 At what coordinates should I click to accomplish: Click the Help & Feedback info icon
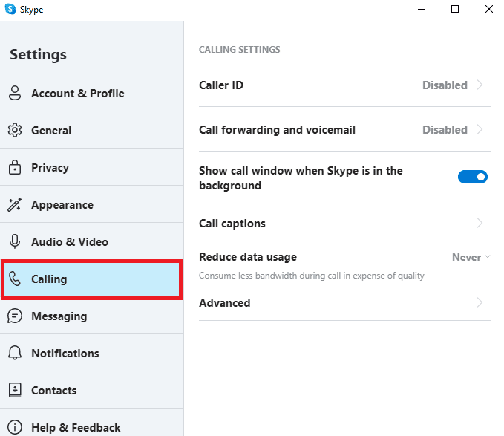click(15, 427)
